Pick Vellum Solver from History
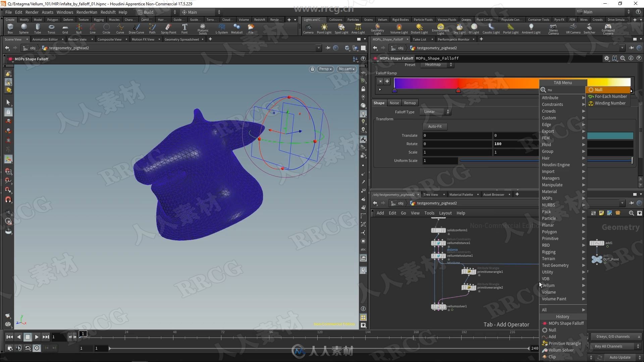644x362 pixels. [x=563, y=350]
